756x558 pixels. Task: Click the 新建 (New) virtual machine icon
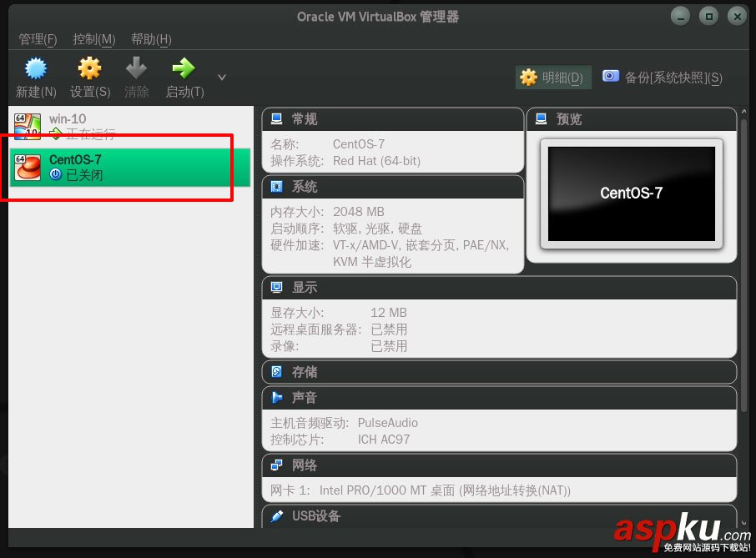[x=35, y=68]
